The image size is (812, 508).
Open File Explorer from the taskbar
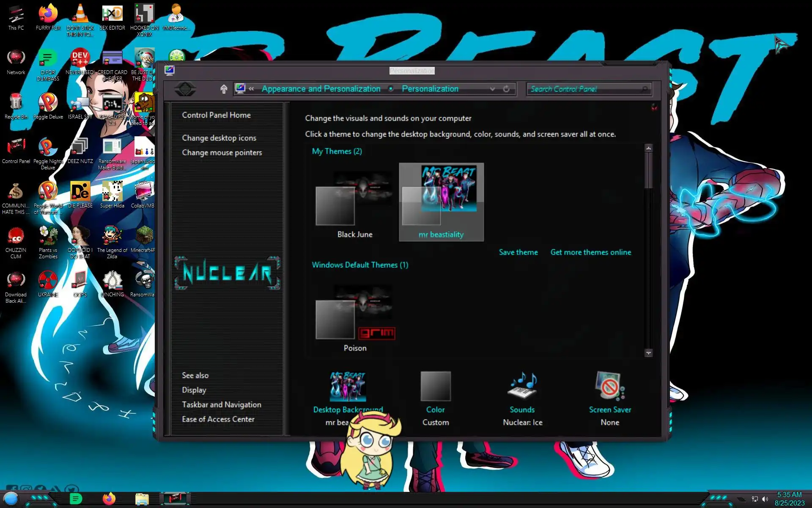pos(142,499)
